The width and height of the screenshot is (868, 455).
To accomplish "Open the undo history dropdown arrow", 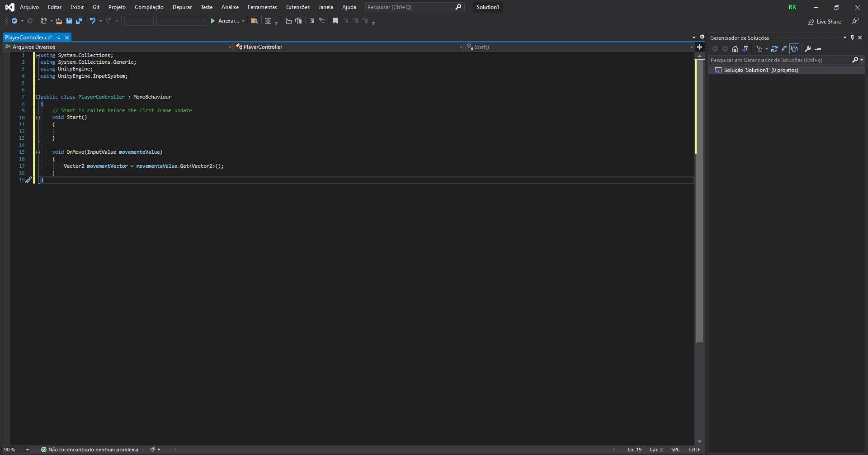I will tap(100, 21).
